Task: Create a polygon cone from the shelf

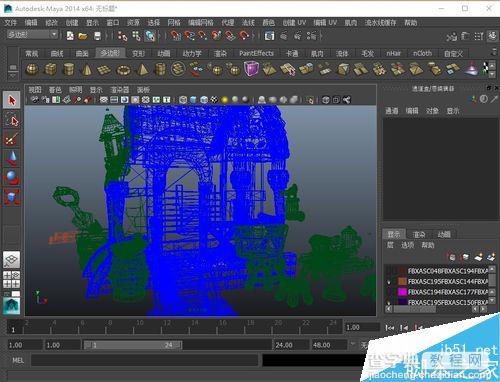Action: tap(87, 70)
